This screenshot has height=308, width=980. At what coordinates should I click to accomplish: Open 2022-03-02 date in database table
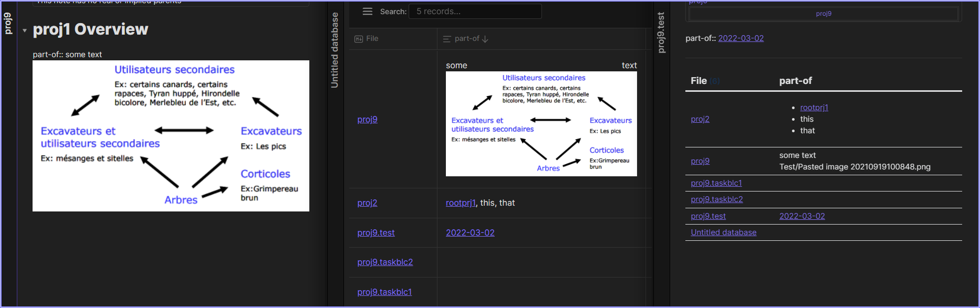tap(470, 232)
